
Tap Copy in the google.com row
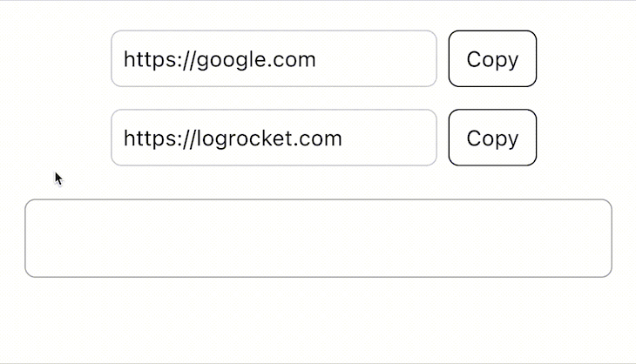coord(492,58)
